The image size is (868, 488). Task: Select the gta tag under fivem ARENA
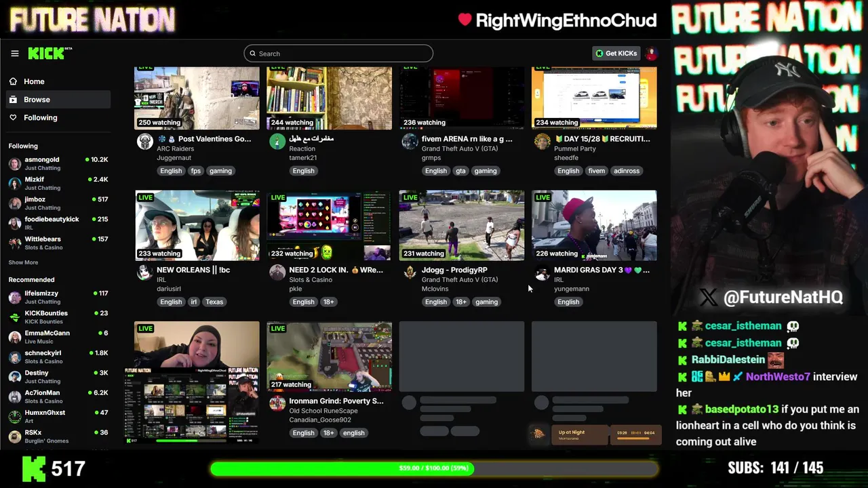460,171
